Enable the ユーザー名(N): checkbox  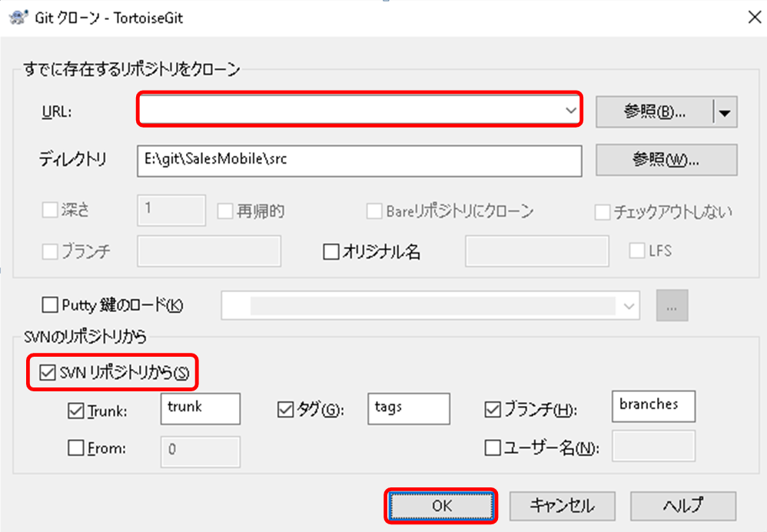[x=493, y=447]
